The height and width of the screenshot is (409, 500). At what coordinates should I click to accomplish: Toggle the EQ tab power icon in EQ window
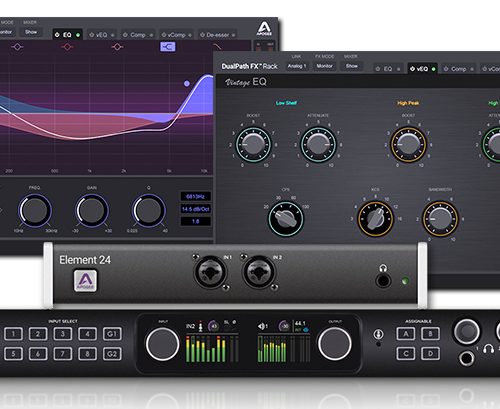tap(57, 35)
